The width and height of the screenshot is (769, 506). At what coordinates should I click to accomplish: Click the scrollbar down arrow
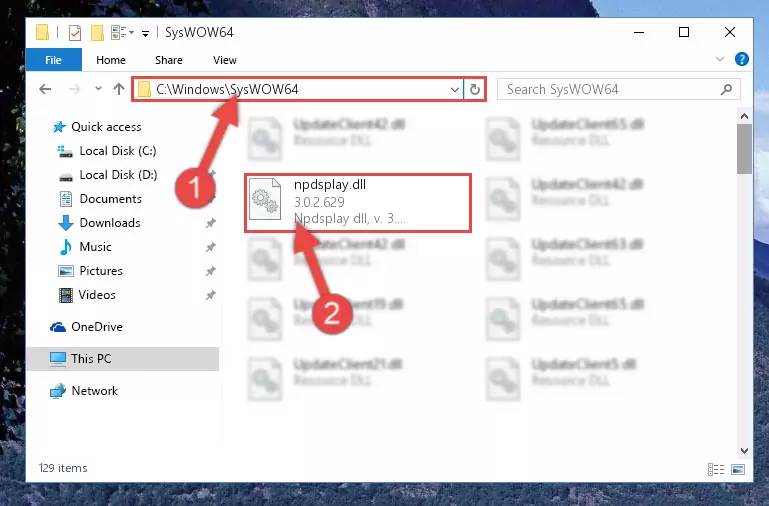point(744,451)
